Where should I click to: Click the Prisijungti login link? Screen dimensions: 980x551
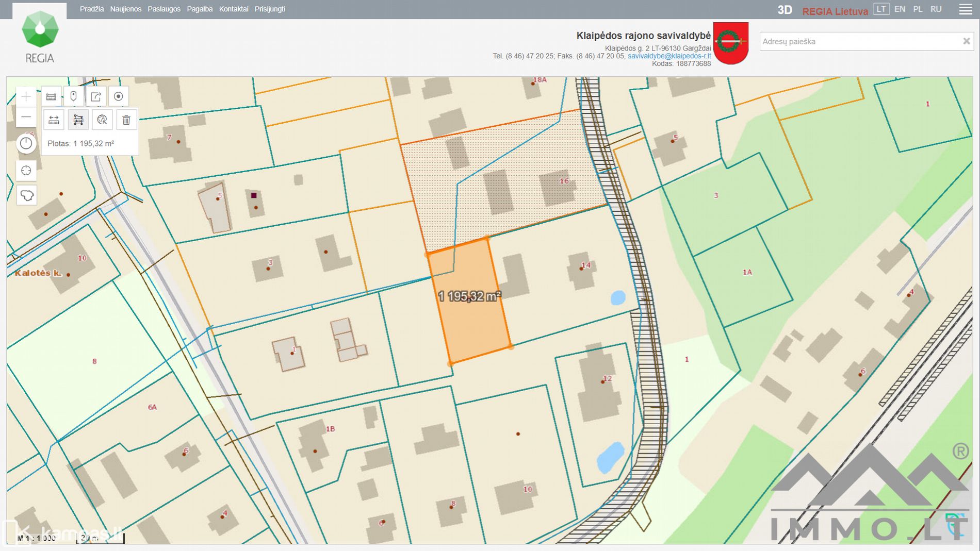(x=270, y=9)
